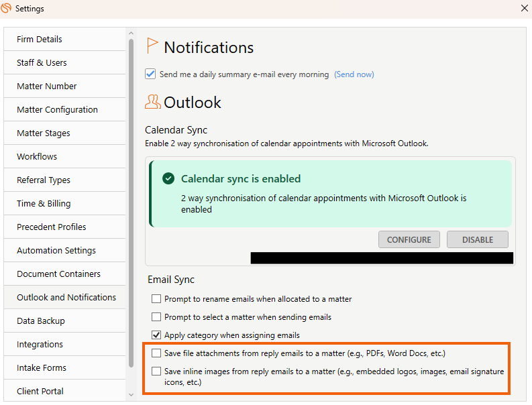Click the DISABLE calendar sync button

tap(478, 239)
